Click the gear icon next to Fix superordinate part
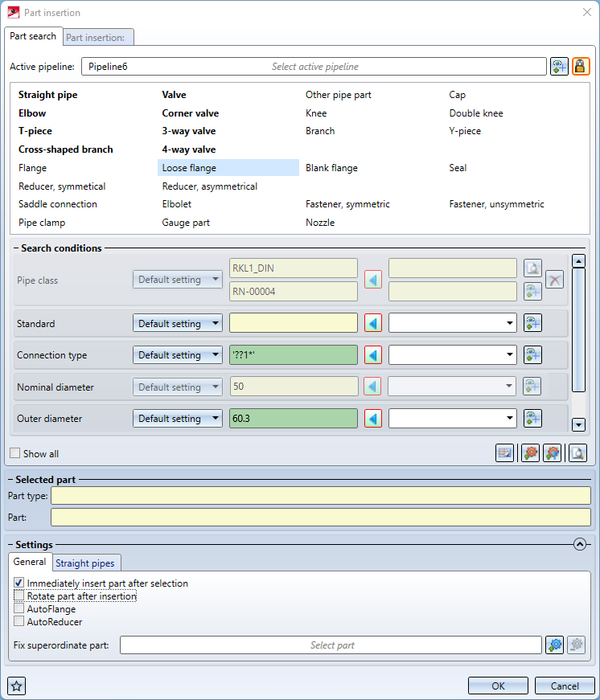Screen dimensions: 600x700 point(554,645)
